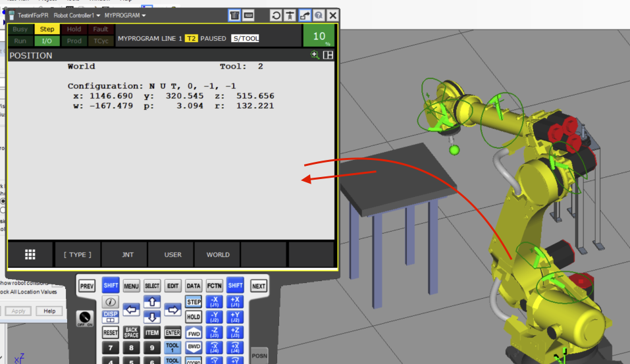Select the WORLD softkey

[x=218, y=254]
